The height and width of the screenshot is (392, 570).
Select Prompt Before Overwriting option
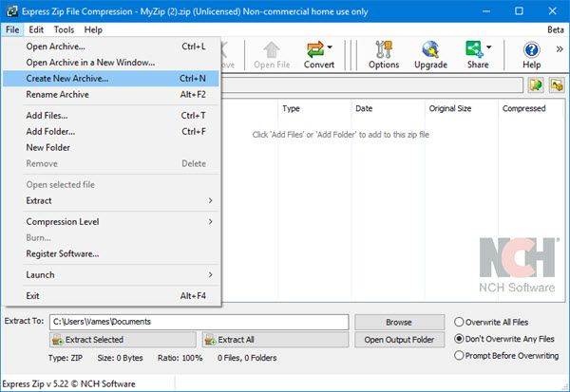[x=459, y=355]
